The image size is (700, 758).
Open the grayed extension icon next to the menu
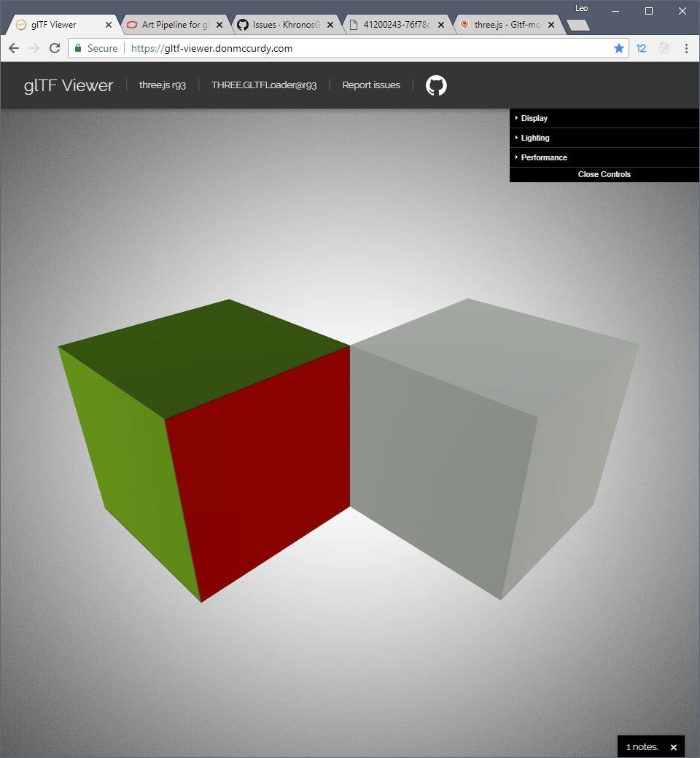point(664,47)
